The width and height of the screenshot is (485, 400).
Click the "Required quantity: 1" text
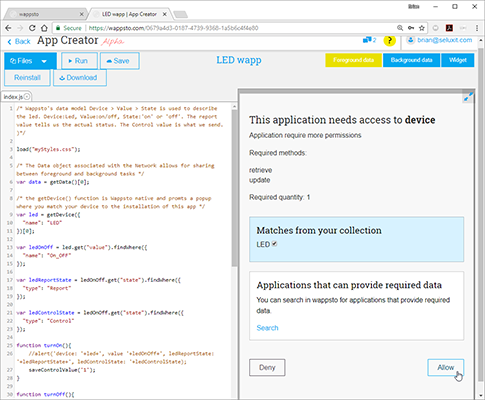280,197
